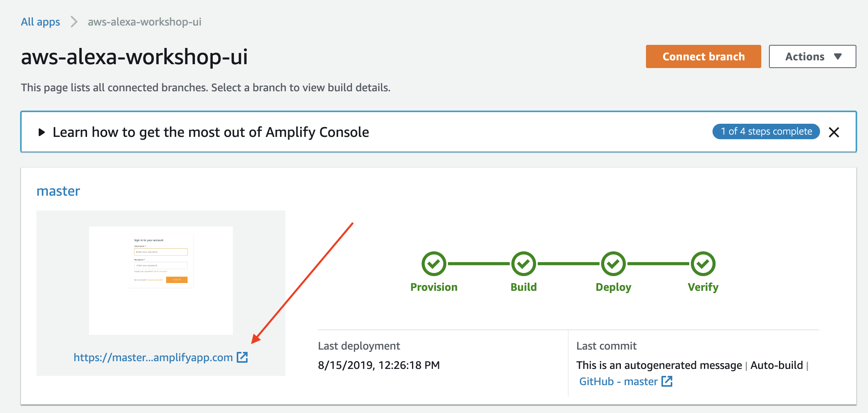Screen dimensions: 868x413
Task: Click external link icon beside amplifyapp URL
Action: pyautogui.click(x=242, y=357)
